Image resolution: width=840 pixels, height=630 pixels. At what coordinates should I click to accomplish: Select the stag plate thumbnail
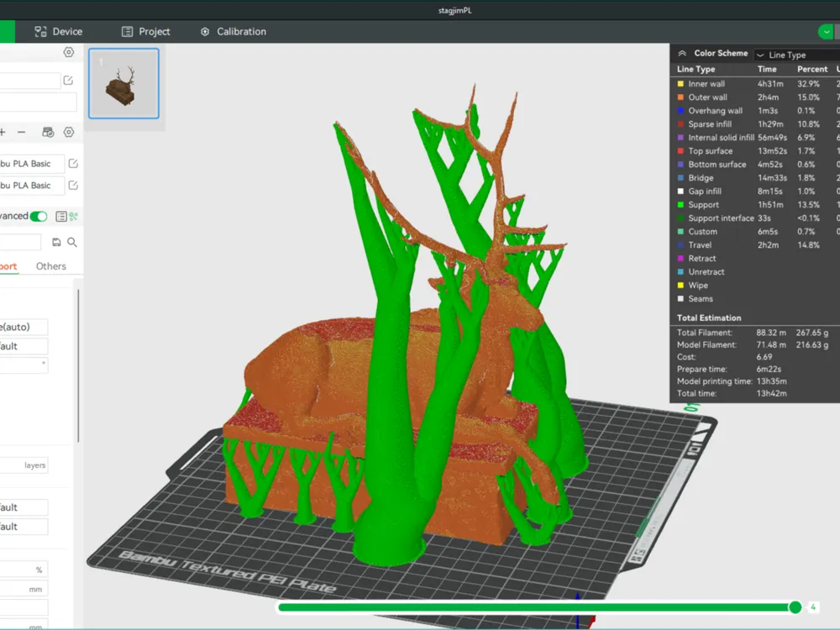click(123, 83)
